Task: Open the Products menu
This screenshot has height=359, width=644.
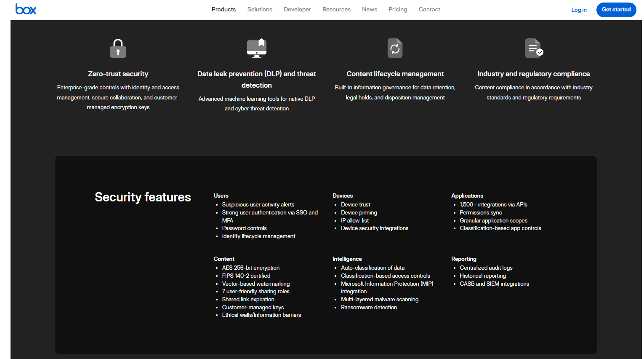Action: pos(224,9)
